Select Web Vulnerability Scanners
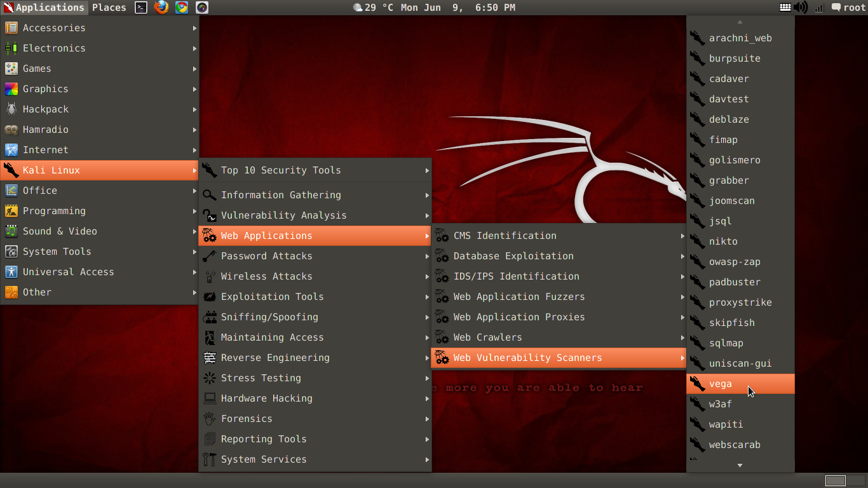This screenshot has height=488, width=868. [x=559, y=358]
